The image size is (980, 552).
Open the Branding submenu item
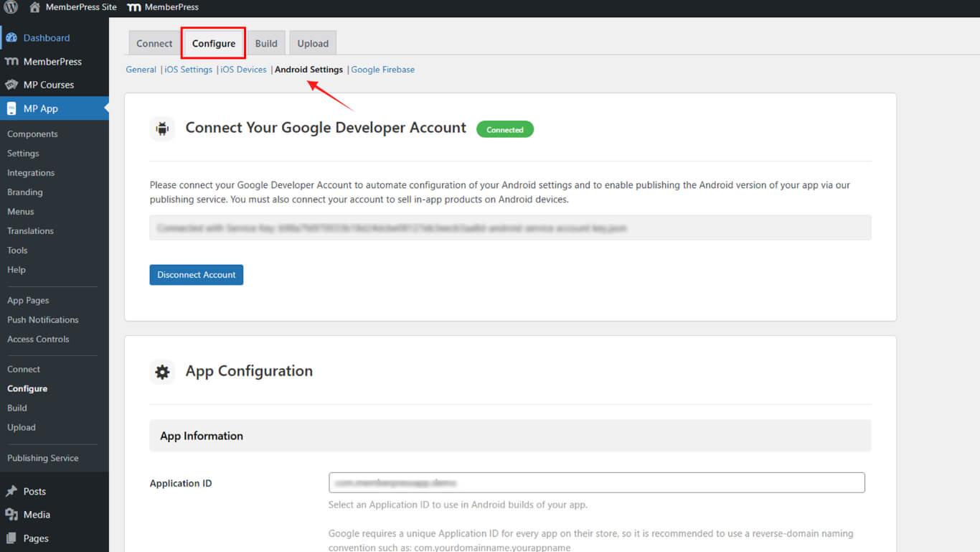click(25, 192)
